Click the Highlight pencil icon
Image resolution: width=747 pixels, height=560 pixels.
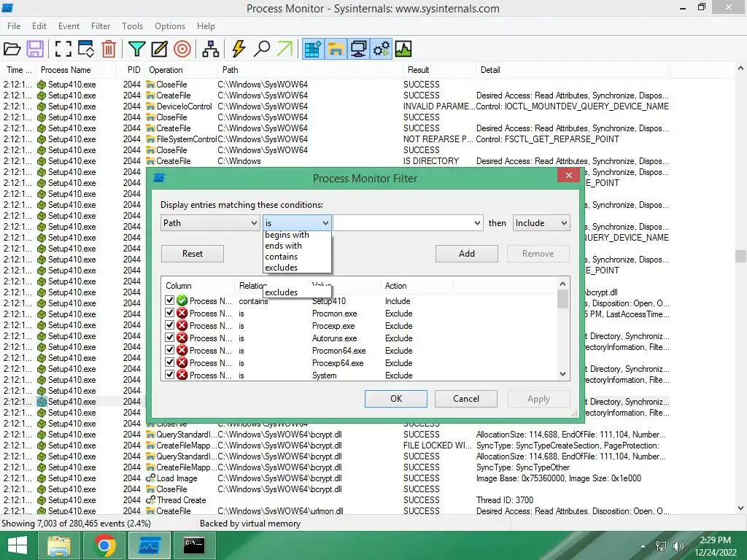pyautogui.click(x=159, y=49)
